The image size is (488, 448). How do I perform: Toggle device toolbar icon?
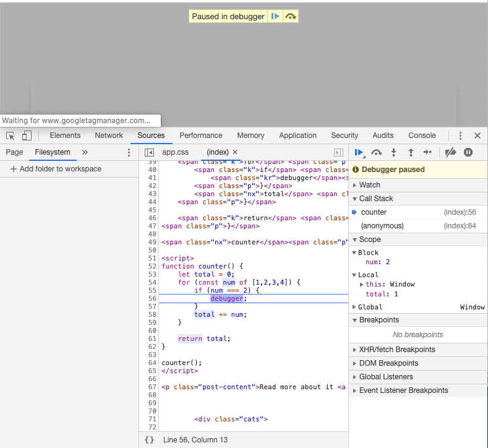[x=27, y=136]
